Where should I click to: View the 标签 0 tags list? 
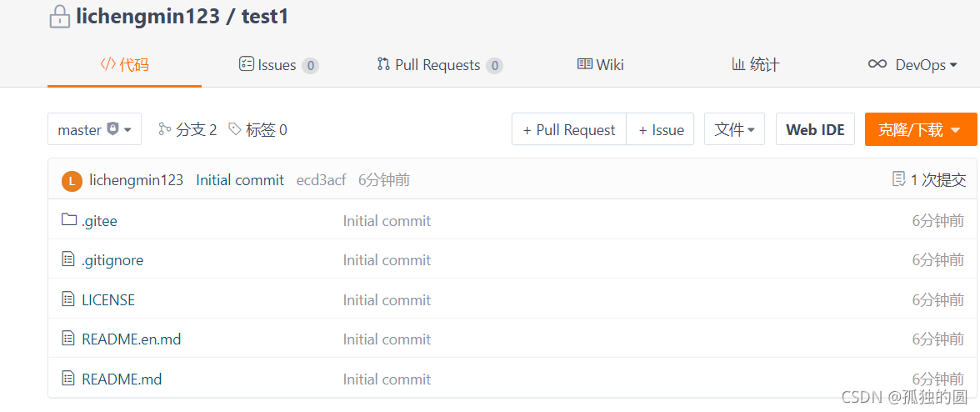pos(257,129)
